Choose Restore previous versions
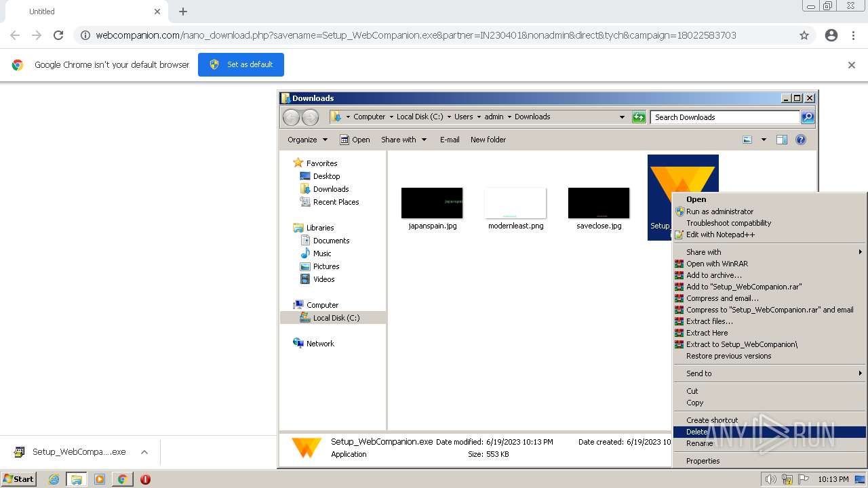The height and width of the screenshot is (488, 868). (x=770, y=356)
